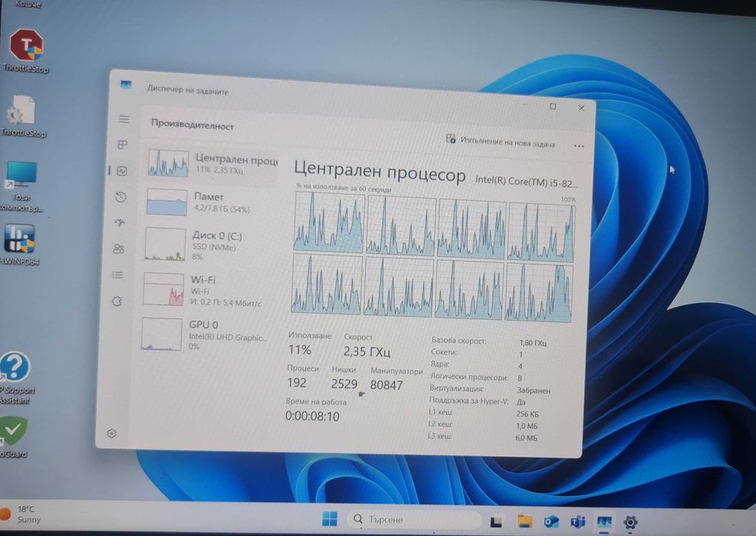Open the weather widget showing 18°C Sunny
The width and height of the screenshot is (756, 536).
(21, 514)
